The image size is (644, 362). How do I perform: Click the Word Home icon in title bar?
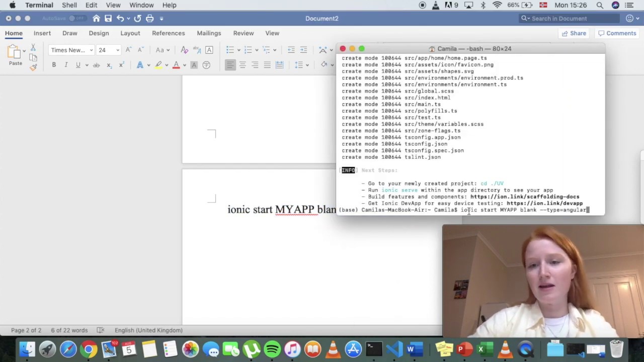96,18
